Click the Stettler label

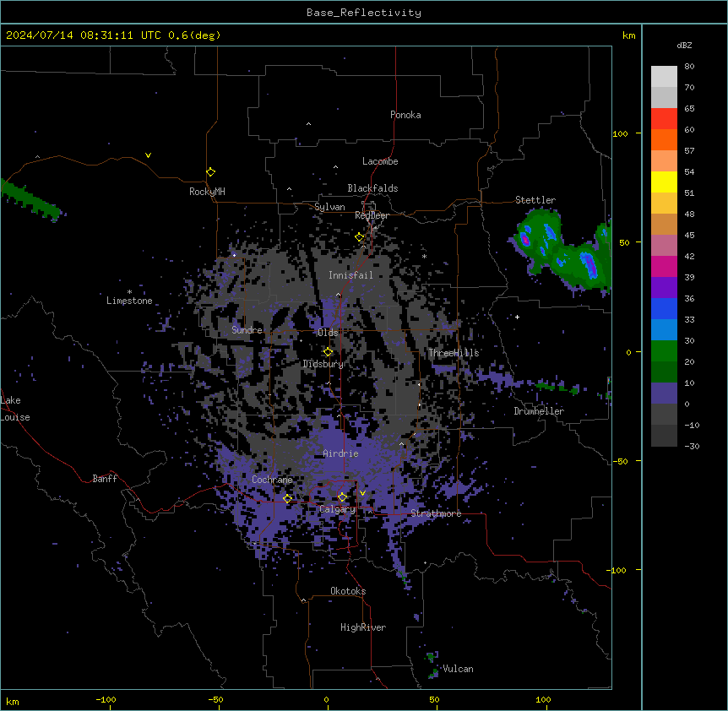(x=535, y=200)
